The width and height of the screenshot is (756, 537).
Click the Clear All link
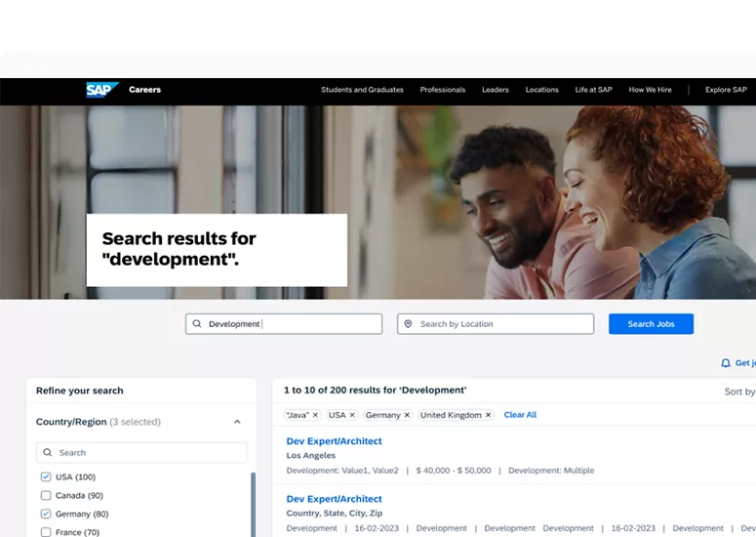coord(520,415)
